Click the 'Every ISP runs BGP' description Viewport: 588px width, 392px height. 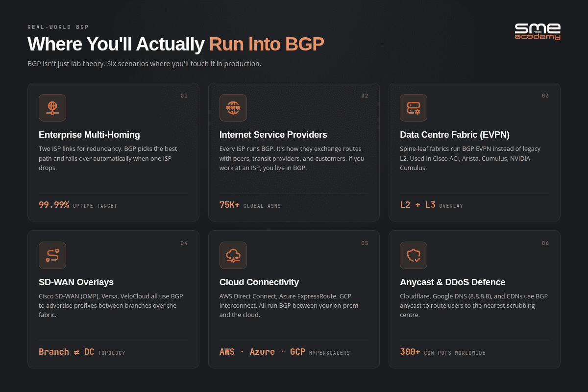[x=292, y=158]
